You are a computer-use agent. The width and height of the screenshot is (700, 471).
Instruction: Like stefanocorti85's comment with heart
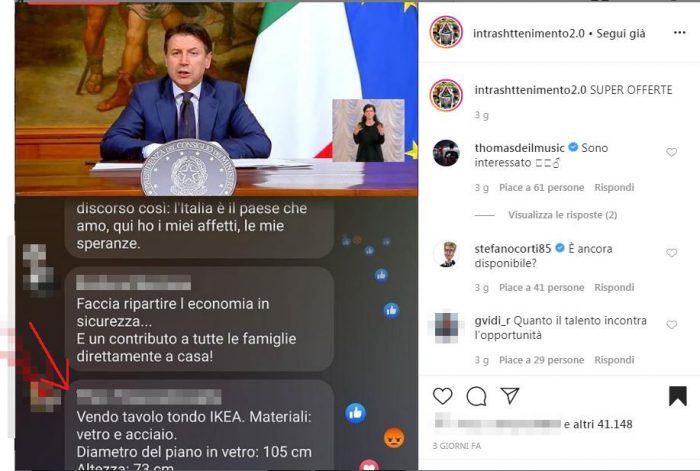tap(671, 253)
